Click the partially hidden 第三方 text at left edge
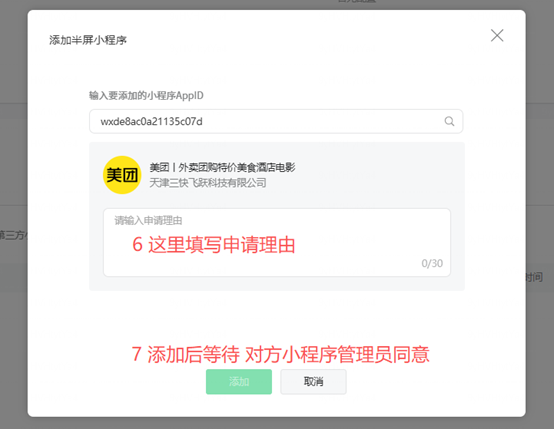The image size is (554, 429). [x=13, y=235]
